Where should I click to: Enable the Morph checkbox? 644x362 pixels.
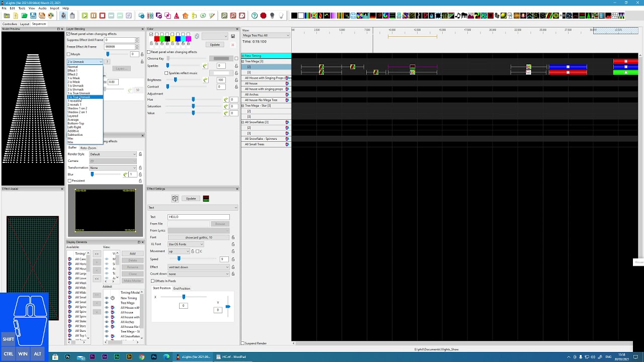click(69, 54)
